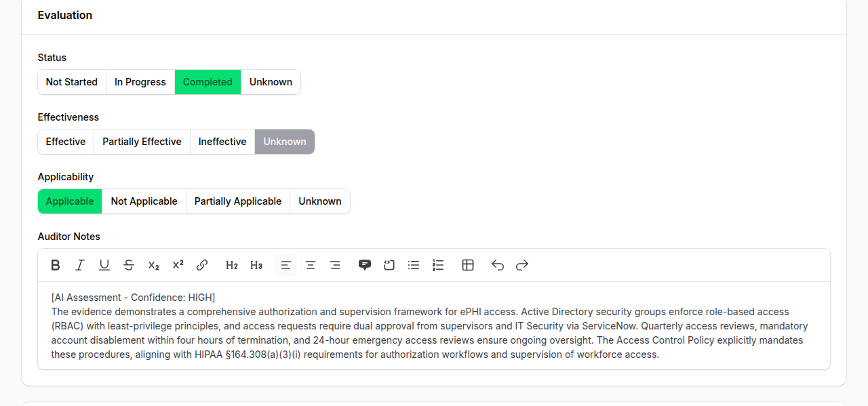868x406 pixels.
Task: Insert a hyperlink
Action: 202,265
